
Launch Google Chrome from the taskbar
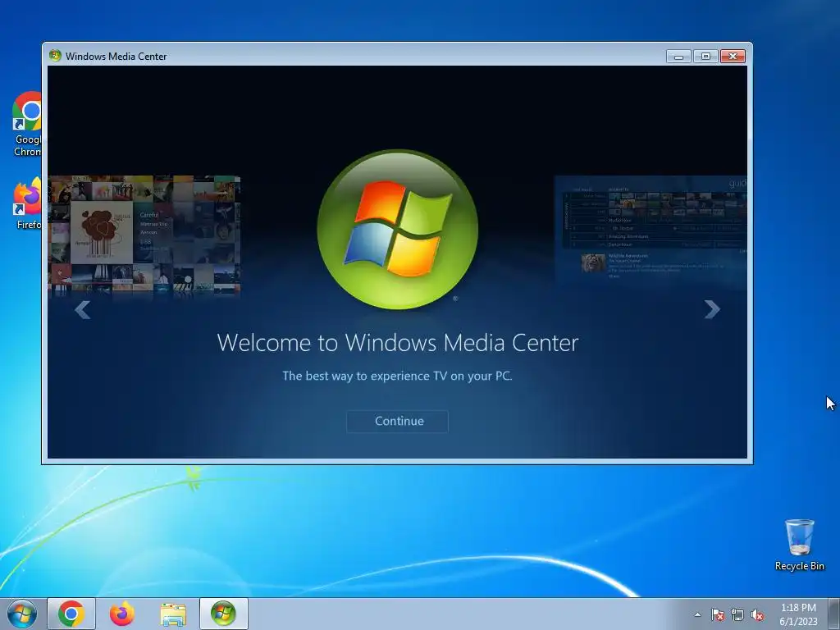pos(71,614)
